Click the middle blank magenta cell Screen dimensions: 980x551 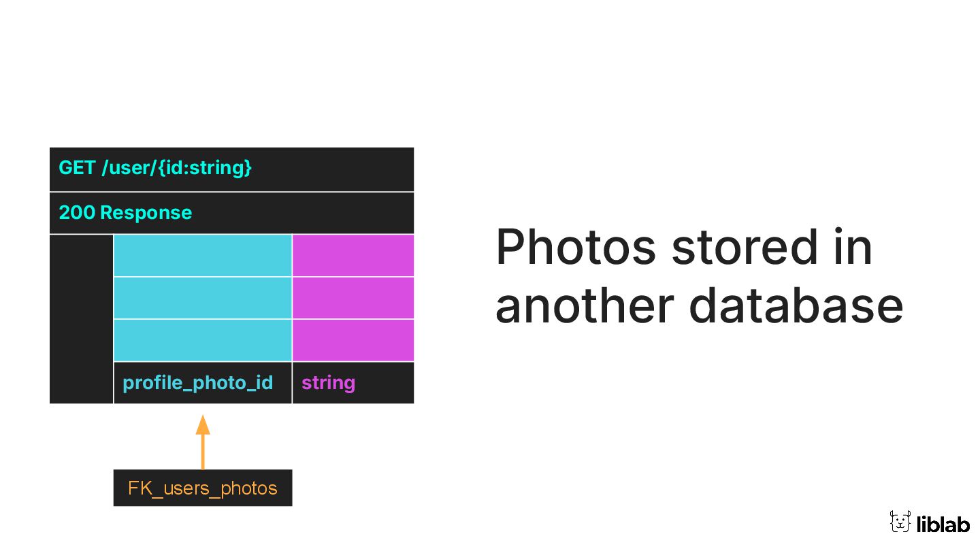coord(353,298)
